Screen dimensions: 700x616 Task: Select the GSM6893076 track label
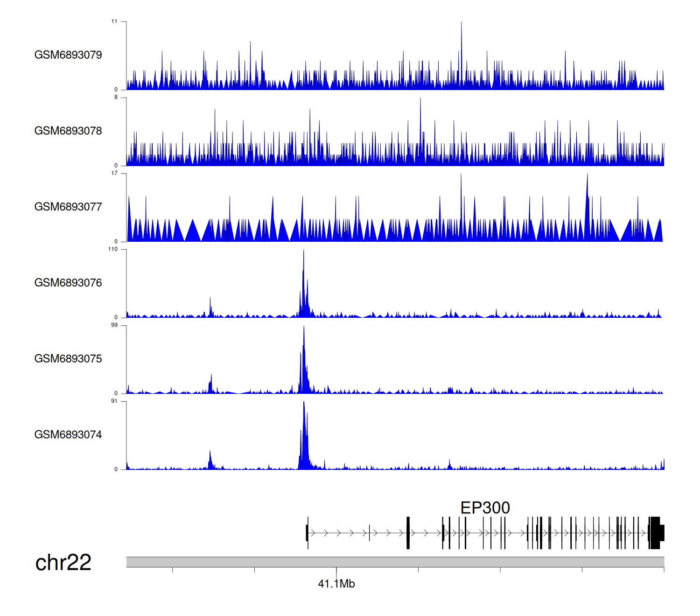tap(68, 283)
